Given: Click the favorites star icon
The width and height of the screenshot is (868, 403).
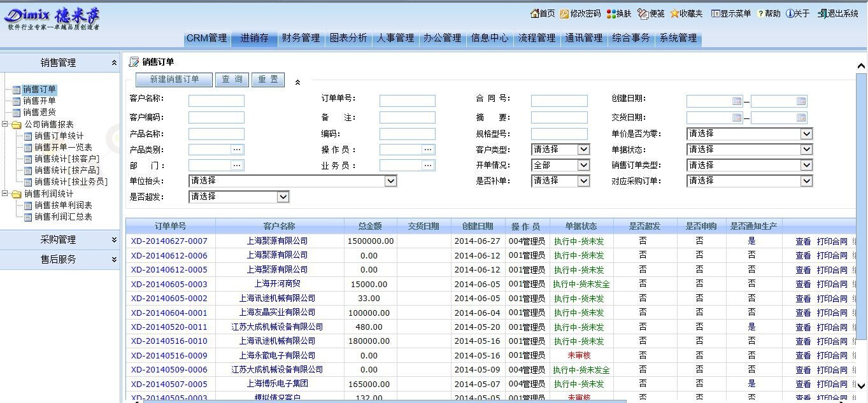Looking at the screenshot, I should click(674, 13).
